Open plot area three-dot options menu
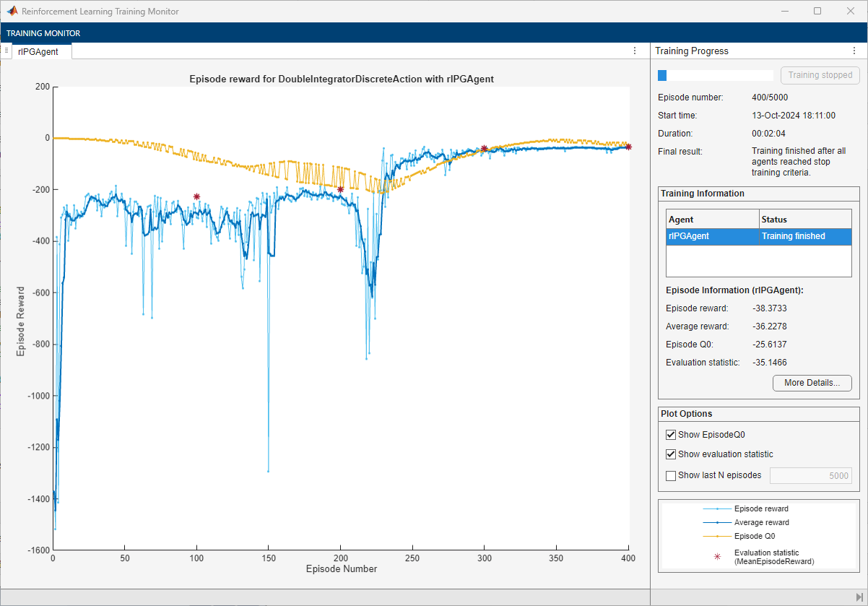This screenshot has height=606, width=868. coord(635,51)
